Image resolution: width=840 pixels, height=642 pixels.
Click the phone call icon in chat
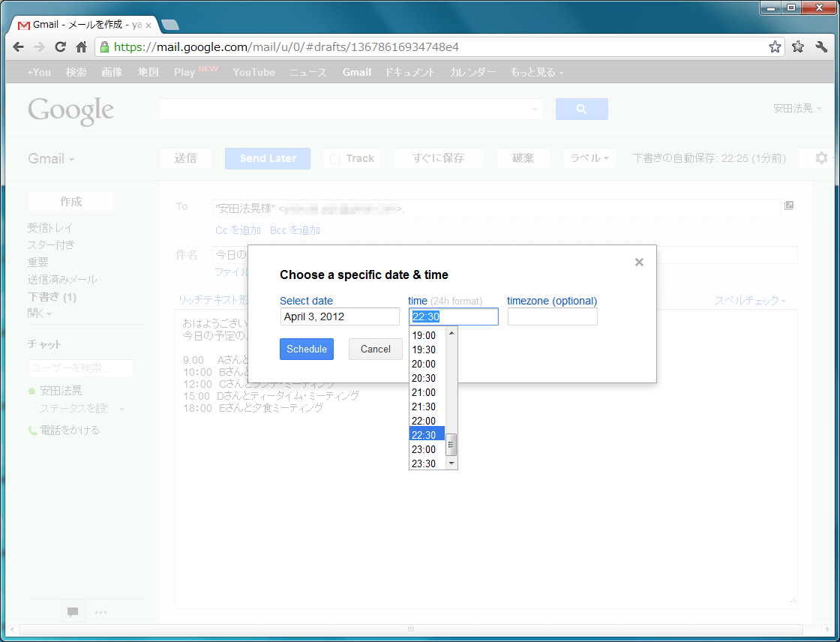click(32, 430)
